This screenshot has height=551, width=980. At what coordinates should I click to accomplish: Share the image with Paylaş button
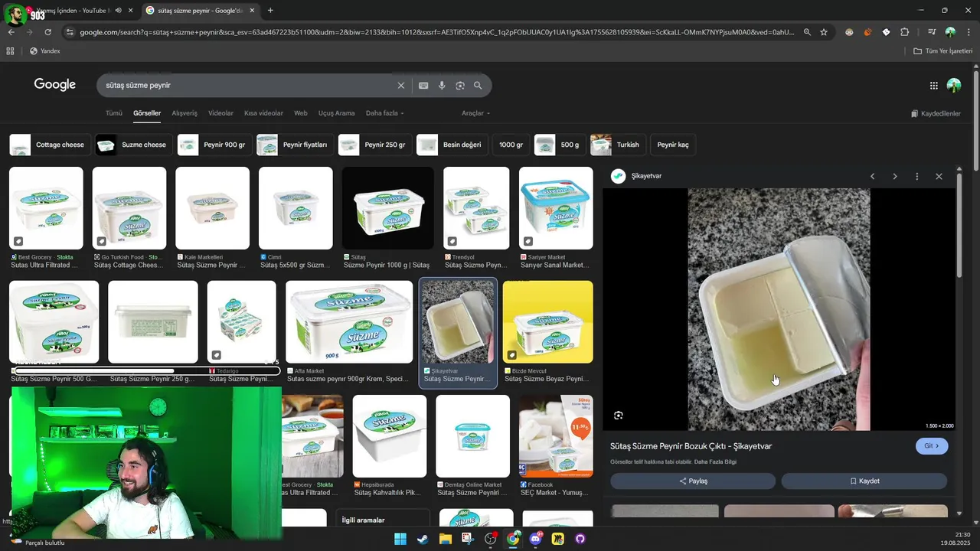693,481
